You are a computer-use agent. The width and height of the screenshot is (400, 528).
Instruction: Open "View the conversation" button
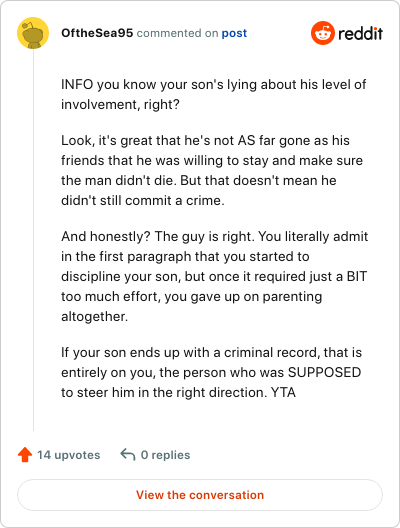[200, 495]
